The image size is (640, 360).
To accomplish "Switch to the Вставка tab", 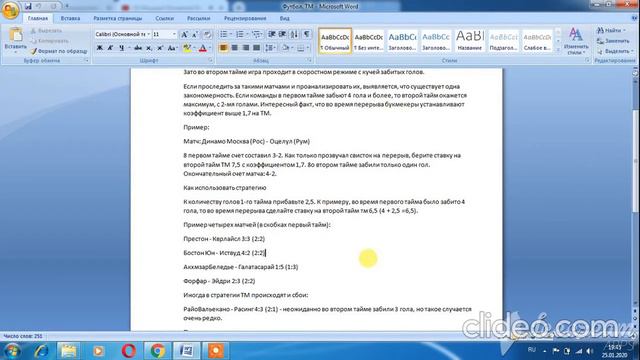I will pos(70,18).
